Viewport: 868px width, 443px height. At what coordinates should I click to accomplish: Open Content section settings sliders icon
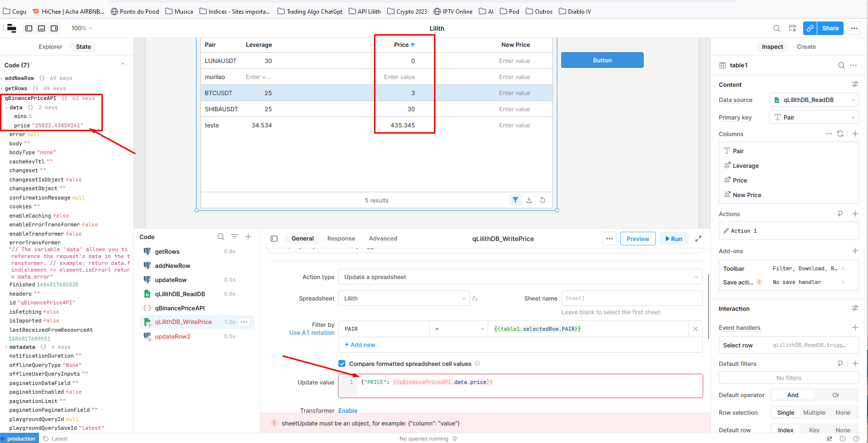[855, 84]
